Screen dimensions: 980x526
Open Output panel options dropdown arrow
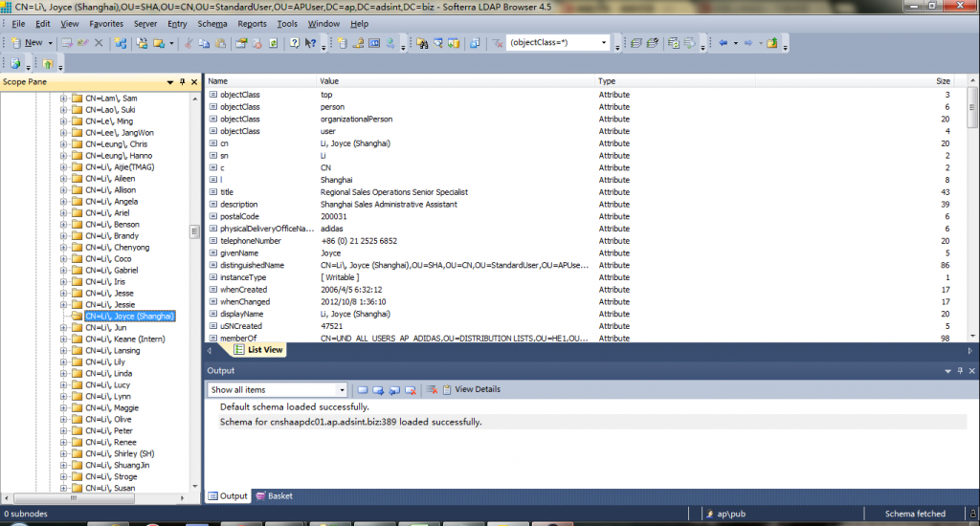947,370
